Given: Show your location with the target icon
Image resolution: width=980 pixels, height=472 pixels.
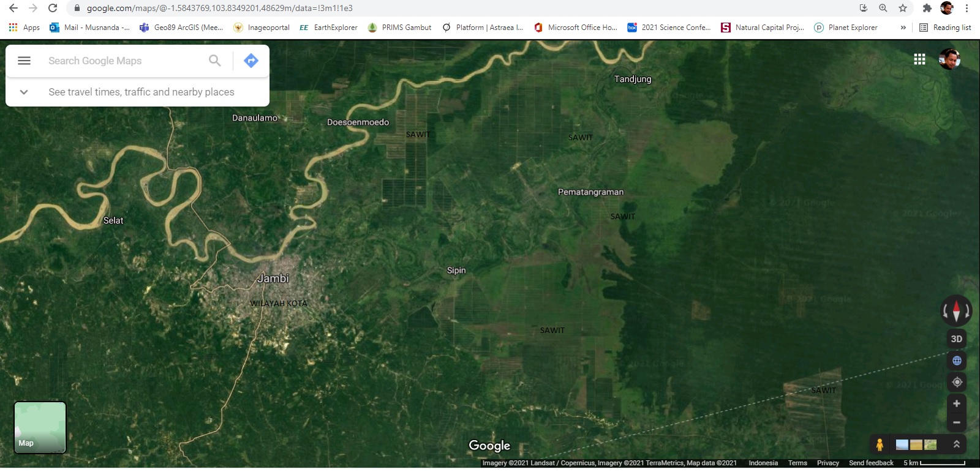Looking at the screenshot, I should tap(957, 382).
